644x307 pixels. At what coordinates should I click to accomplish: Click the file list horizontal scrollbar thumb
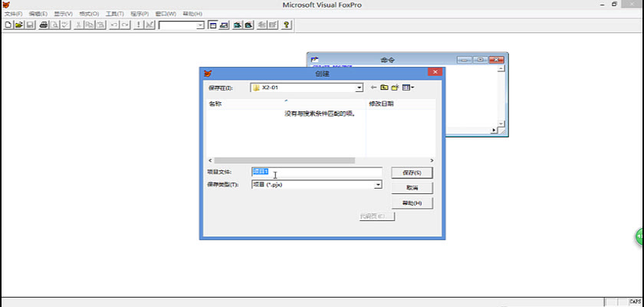[284, 160]
